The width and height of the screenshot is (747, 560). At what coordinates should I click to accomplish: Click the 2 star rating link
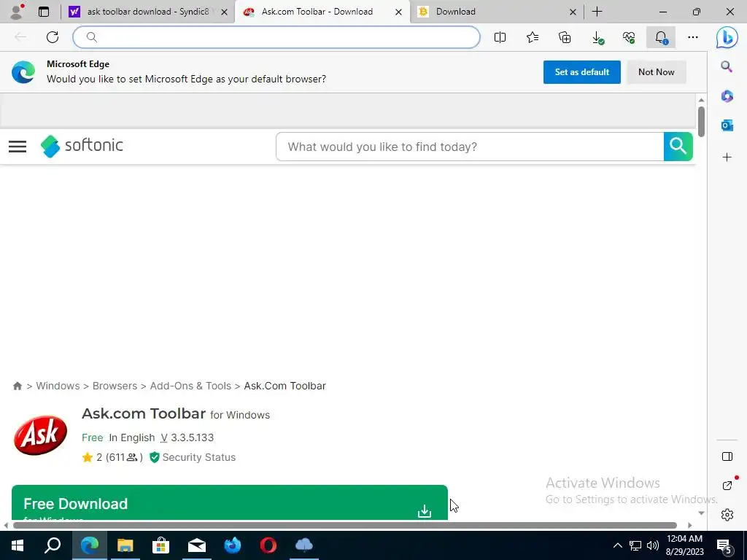point(112,457)
